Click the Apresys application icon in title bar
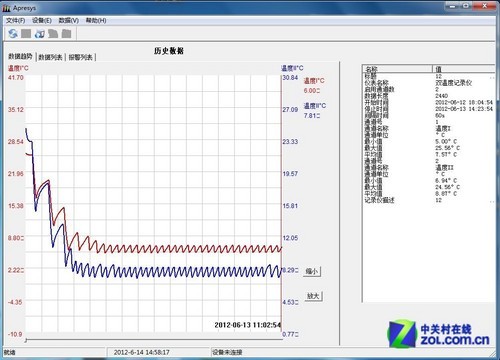Image resolution: width=500 pixels, height=360 pixels. 6,8
